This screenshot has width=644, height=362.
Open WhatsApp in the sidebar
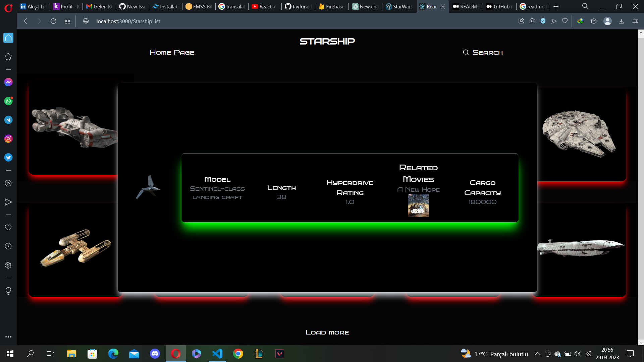(8, 101)
